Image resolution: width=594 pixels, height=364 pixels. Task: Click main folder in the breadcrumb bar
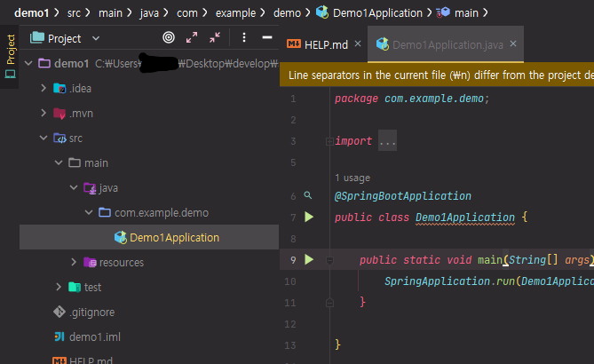coord(110,13)
